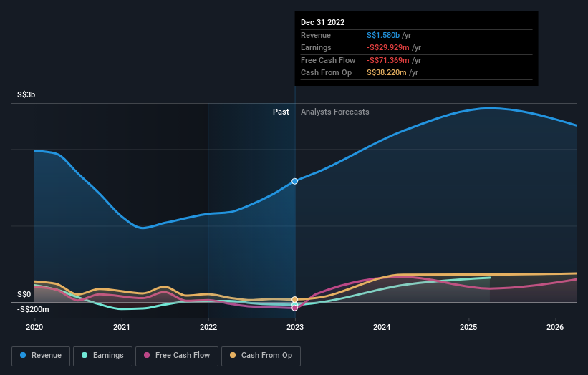Click the orange Cash From Op marker at 2023

click(x=295, y=299)
